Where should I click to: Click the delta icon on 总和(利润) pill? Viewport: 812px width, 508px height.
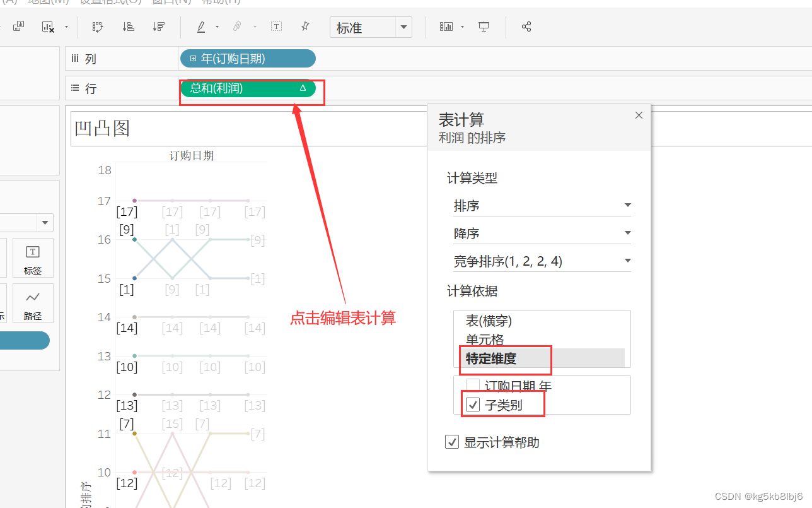tap(303, 88)
